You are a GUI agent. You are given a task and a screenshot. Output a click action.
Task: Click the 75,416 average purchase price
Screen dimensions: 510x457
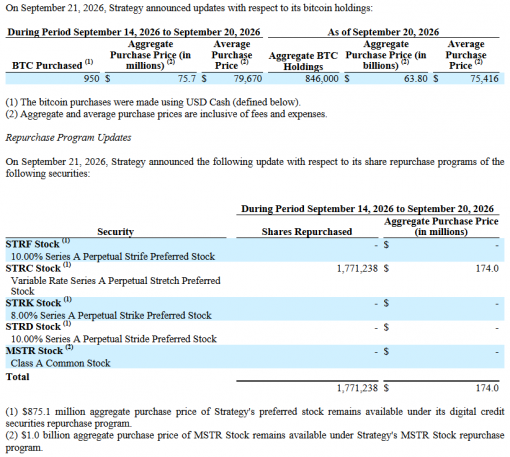click(x=484, y=79)
